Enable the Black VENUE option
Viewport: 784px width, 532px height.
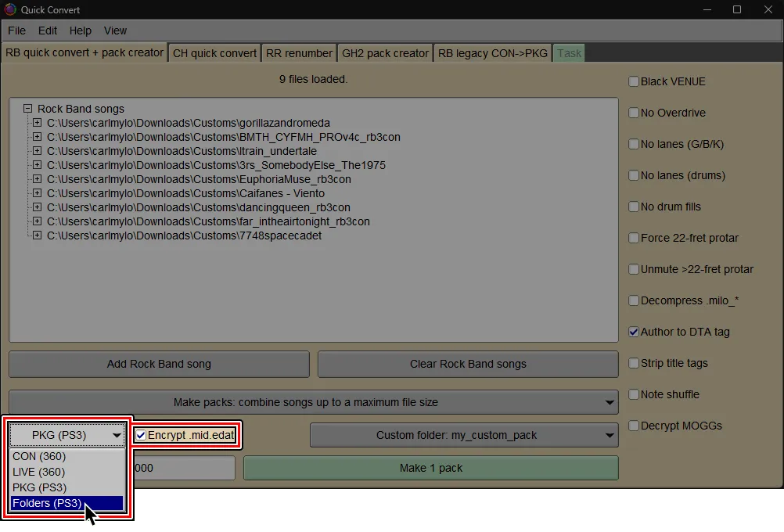[x=633, y=81]
